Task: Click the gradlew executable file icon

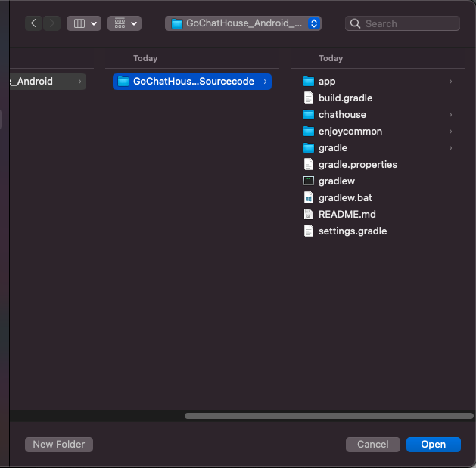Action: pos(308,181)
